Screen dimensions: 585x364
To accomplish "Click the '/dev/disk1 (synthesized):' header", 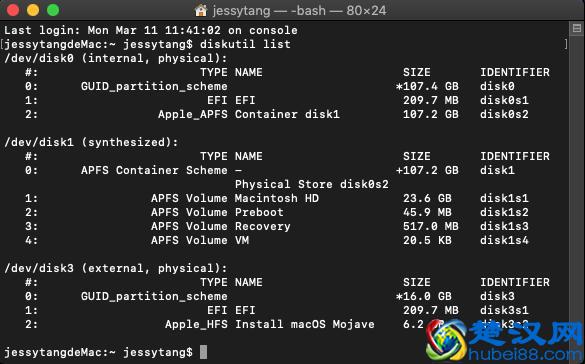I will pyautogui.click(x=91, y=142).
